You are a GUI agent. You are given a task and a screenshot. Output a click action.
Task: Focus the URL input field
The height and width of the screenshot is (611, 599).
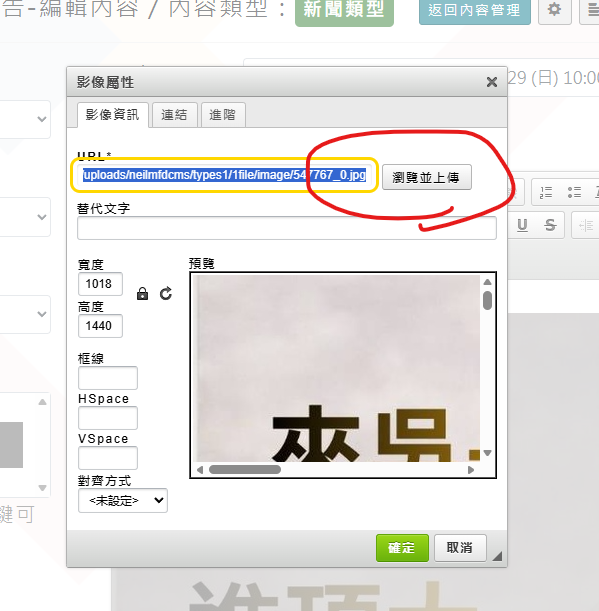224,175
